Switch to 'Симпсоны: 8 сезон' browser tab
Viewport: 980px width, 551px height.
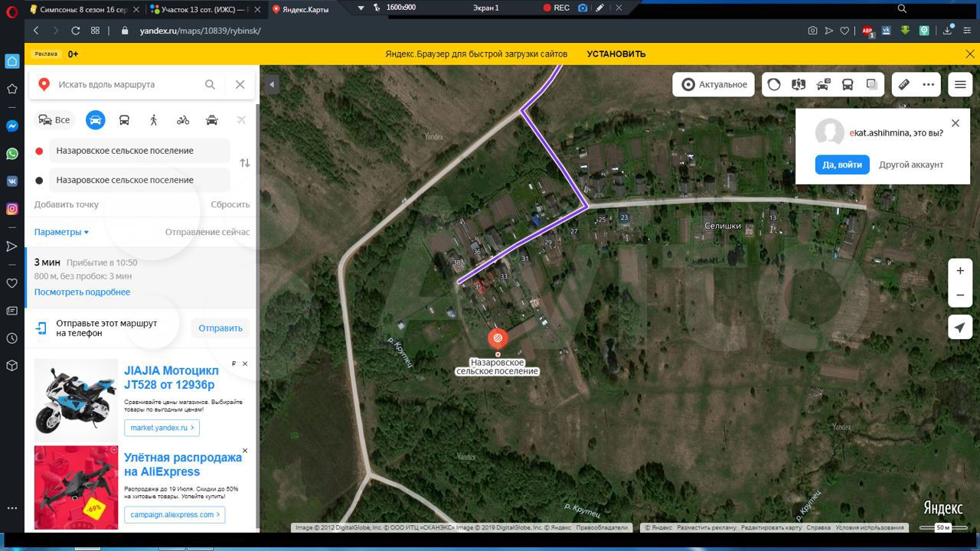coord(85,8)
